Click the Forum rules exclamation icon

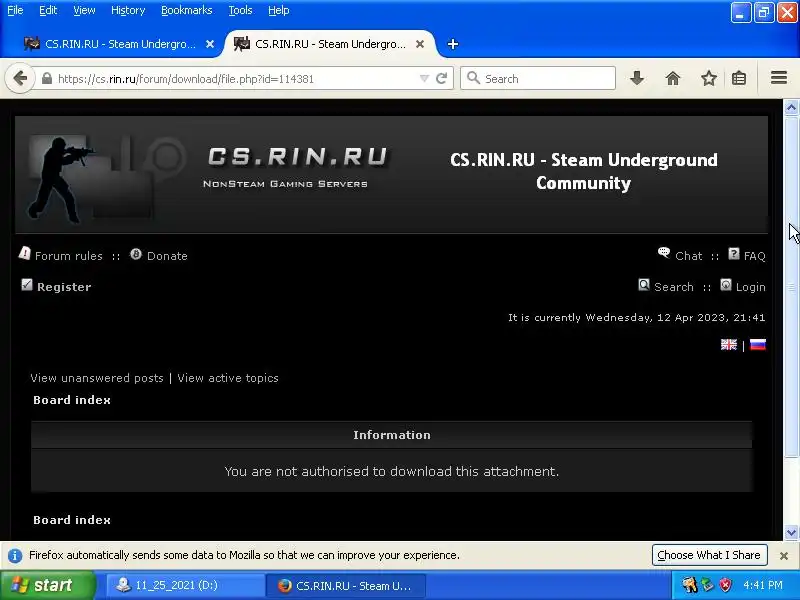pyautogui.click(x=24, y=253)
